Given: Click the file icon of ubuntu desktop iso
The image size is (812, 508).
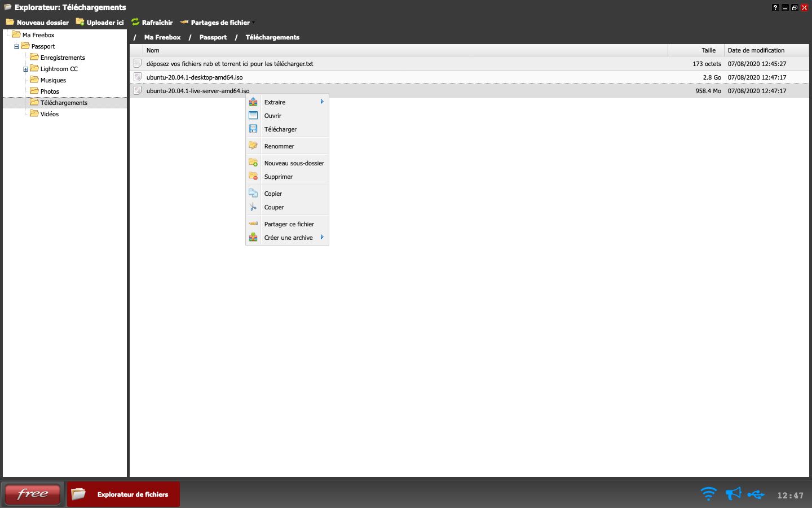Looking at the screenshot, I should (x=137, y=77).
